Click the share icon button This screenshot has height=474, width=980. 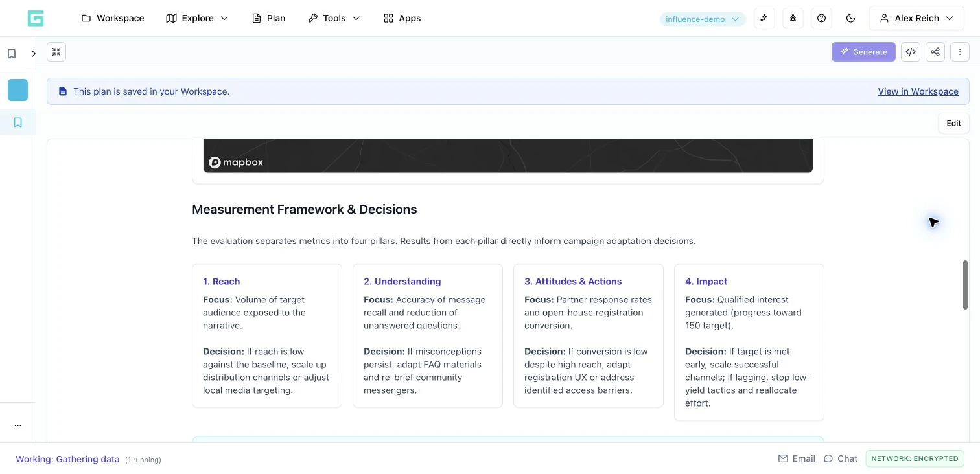[x=935, y=52]
